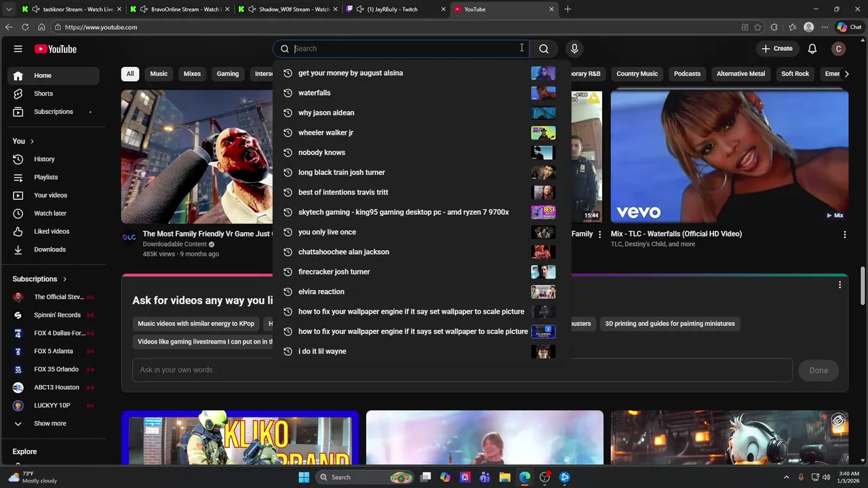Expand the Subscriptions section heading
The height and width of the screenshot is (488, 868).
(x=40, y=279)
